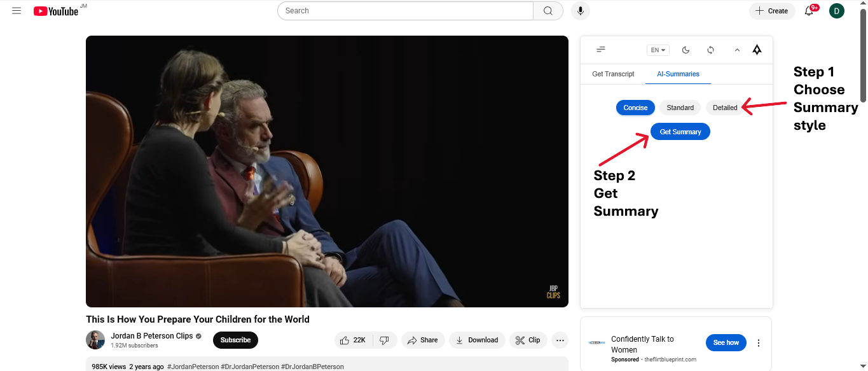The image size is (868, 371).
Task: Refresh the summary panel with sync icon
Action: (711, 50)
